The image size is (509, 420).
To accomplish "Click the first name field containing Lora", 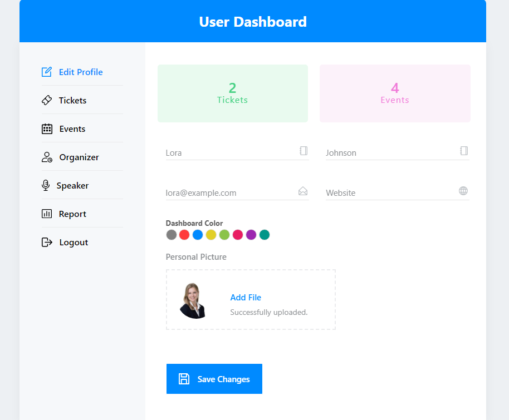I will coord(231,152).
